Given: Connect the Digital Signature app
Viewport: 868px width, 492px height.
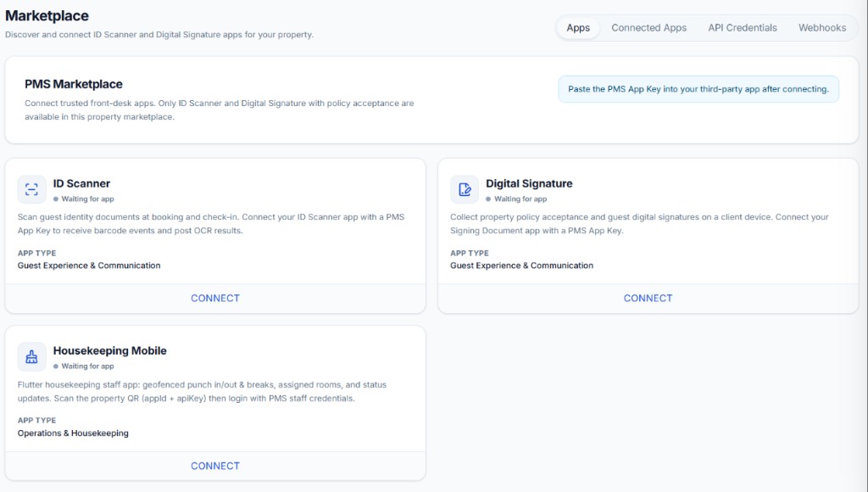Looking at the screenshot, I should pyautogui.click(x=648, y=298).
